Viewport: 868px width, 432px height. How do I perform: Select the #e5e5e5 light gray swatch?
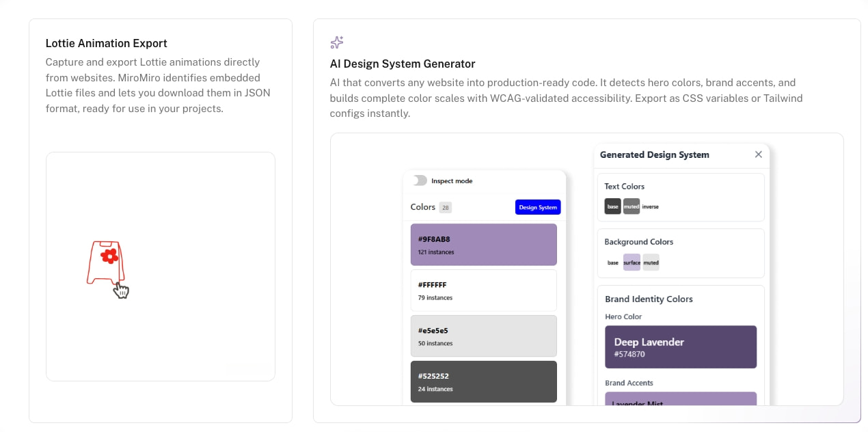pos(484,336)
